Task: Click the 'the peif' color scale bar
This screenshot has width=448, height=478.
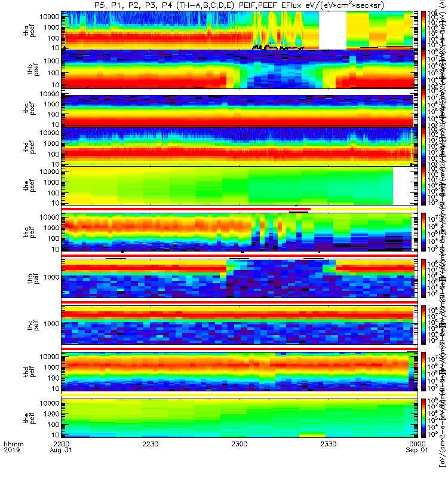Action: pos(424,418)
